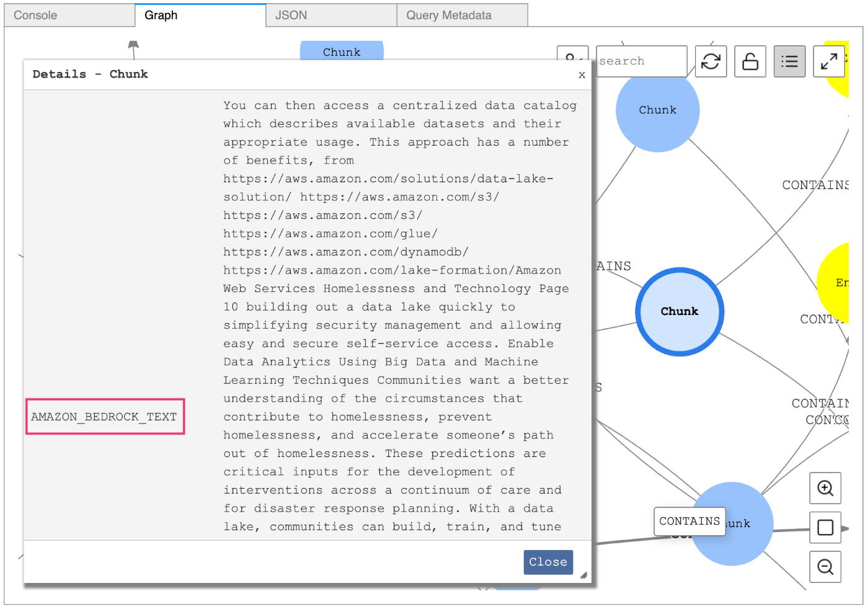Open the JSON tab

coord(331,16)
